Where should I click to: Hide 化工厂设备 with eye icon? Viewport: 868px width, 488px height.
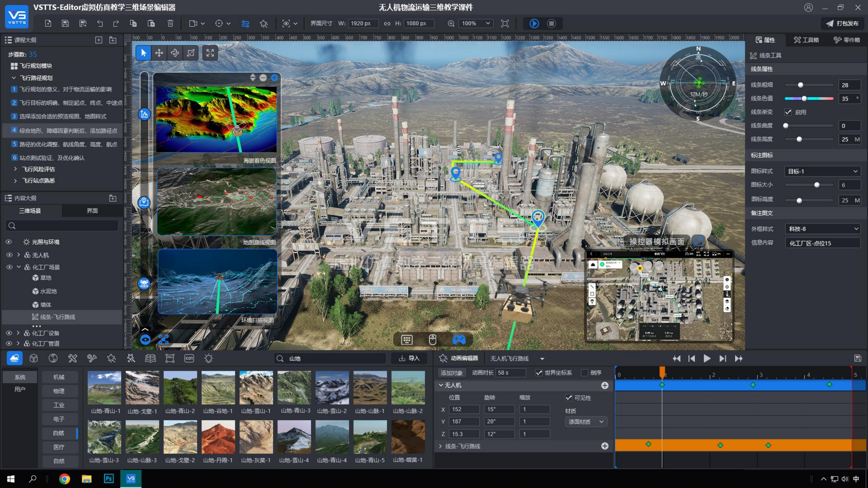coord(9,333)
